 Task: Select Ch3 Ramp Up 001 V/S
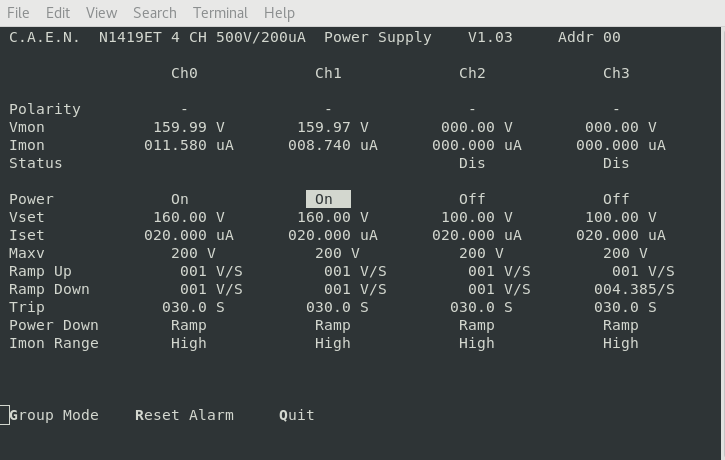[x=643, y=271]
